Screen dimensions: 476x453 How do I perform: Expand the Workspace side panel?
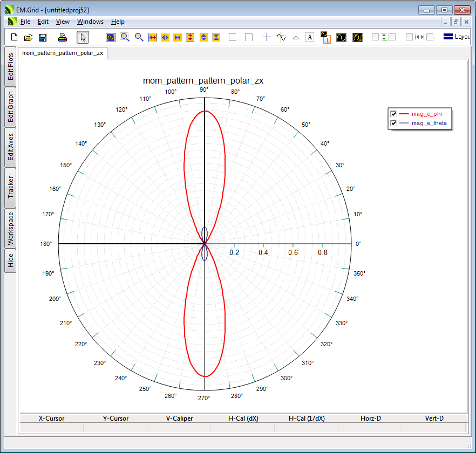tap(10, 229)
